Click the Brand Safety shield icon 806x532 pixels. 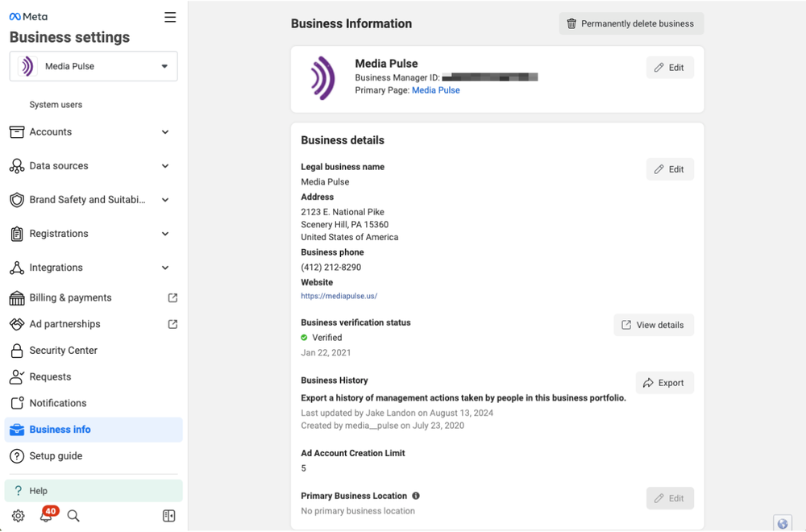[17, 200]
